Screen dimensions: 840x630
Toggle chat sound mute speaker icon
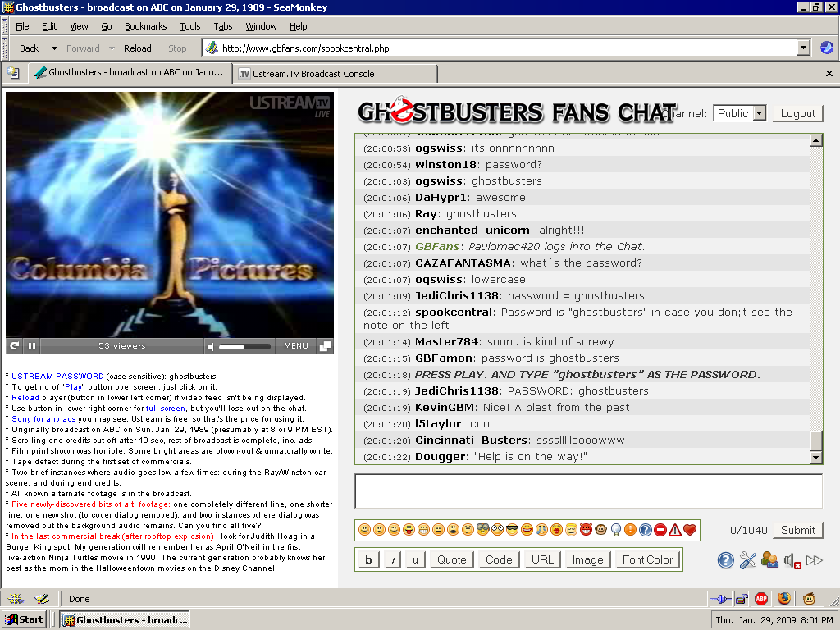(x=792, y=561)
